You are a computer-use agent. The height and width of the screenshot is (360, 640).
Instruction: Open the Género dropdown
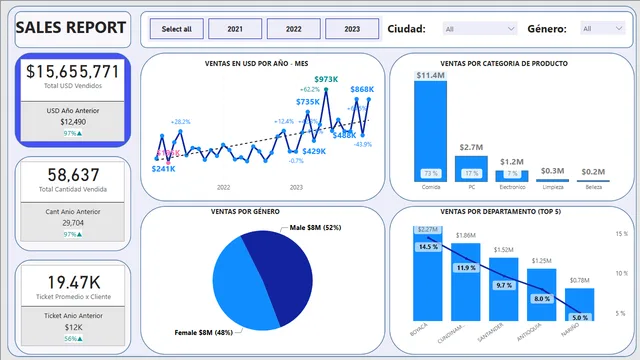pyautogui.click(x=603, y=29)
